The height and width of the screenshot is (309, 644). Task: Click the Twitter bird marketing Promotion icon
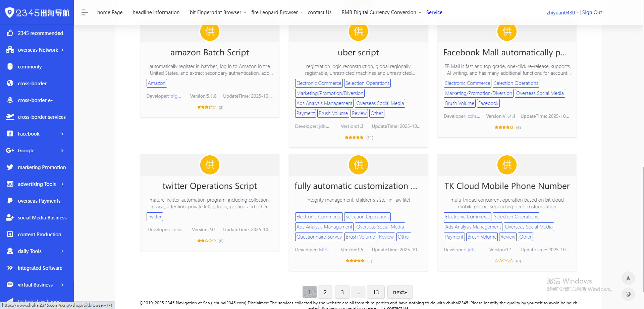tap(10, 167)
